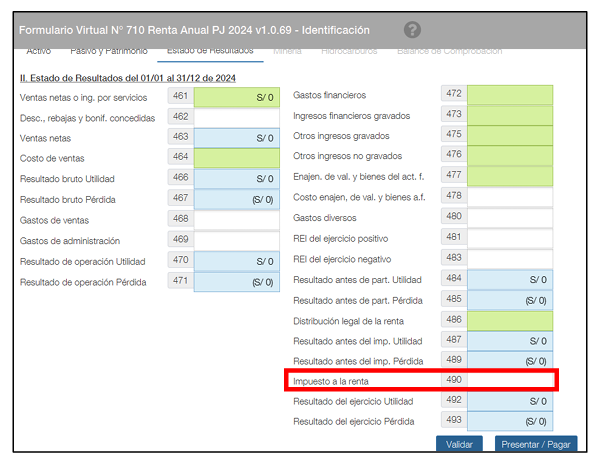Image resolution: width=610 pixels, height=457 pixels.
Task: Click the help question mark icon
Action: pyautogui.click(x=412, y=30)
